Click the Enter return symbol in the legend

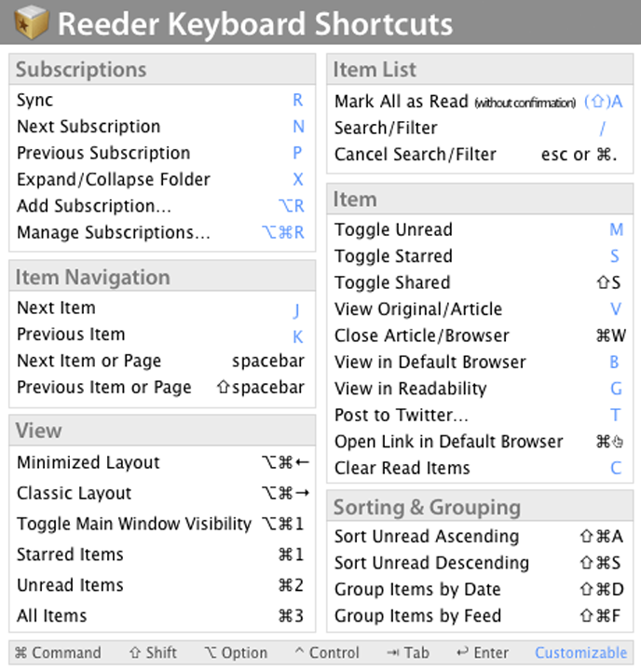click(463, 653)
